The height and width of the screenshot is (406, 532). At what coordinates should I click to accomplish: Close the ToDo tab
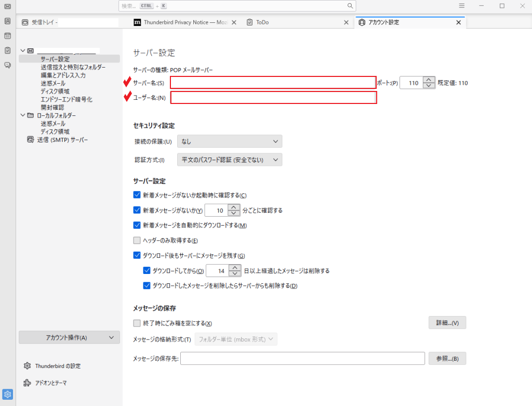tap(347, 22)
